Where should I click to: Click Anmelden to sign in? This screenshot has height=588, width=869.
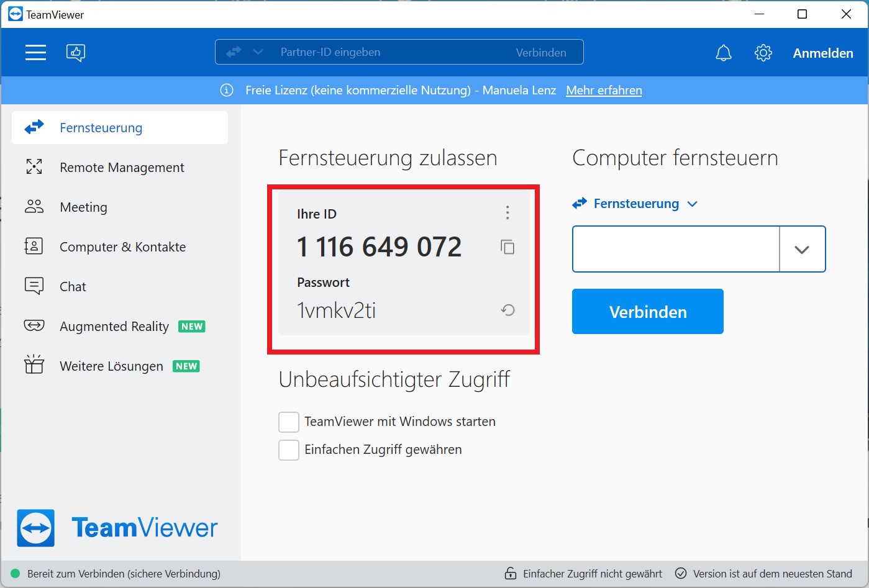(822, 53)
